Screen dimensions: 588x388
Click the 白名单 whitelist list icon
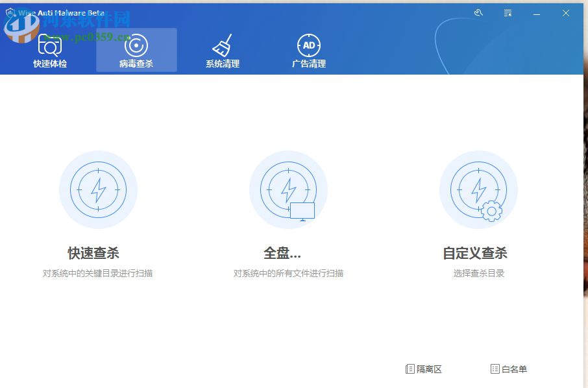point(495,369)
